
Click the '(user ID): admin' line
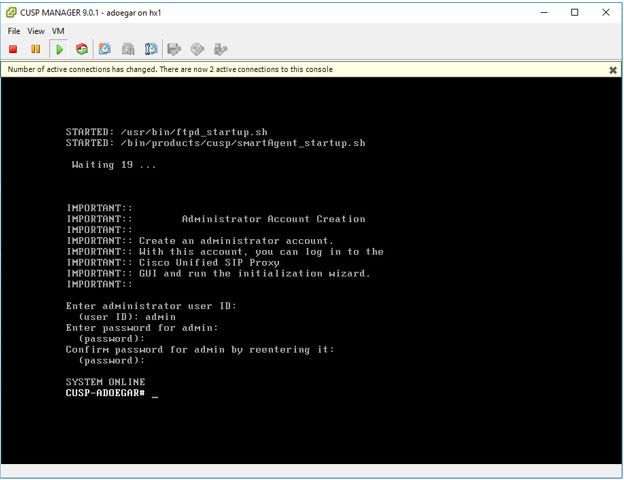point(127,317)
